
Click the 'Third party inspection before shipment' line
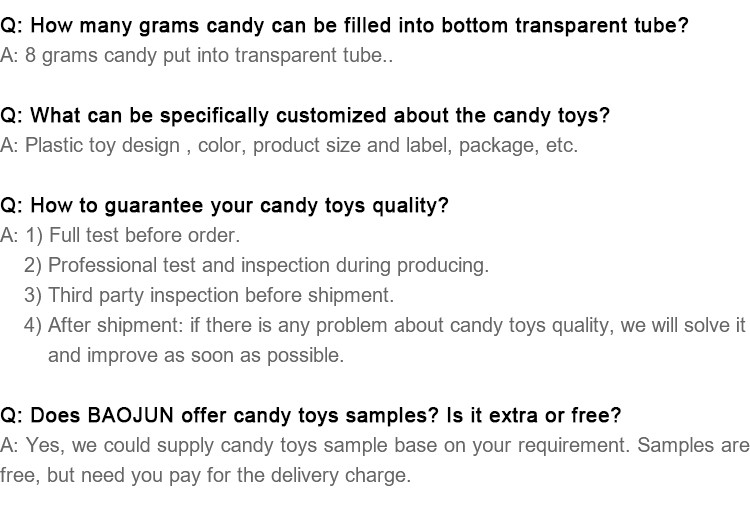(x=209, y=295)
